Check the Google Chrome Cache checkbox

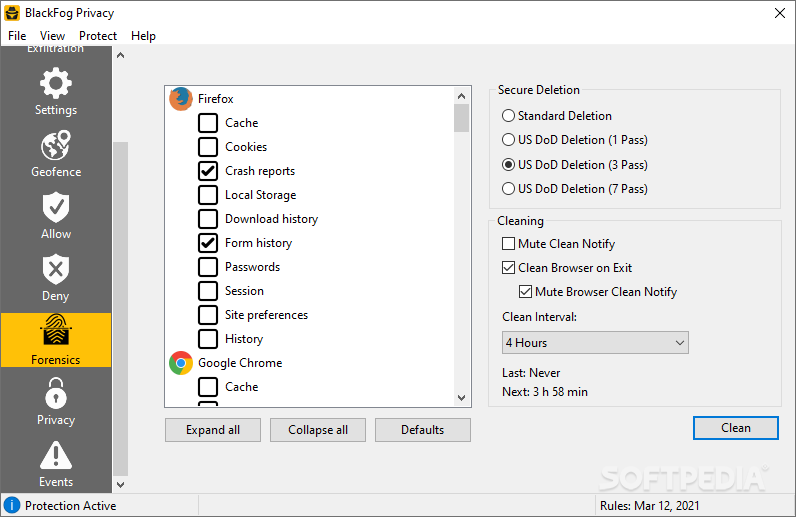[208, 387]
